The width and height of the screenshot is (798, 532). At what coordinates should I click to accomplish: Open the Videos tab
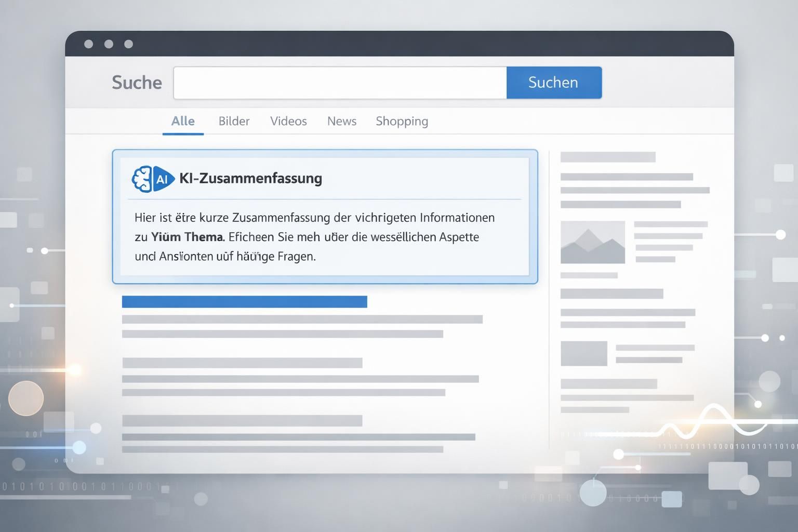pos(288,121)
